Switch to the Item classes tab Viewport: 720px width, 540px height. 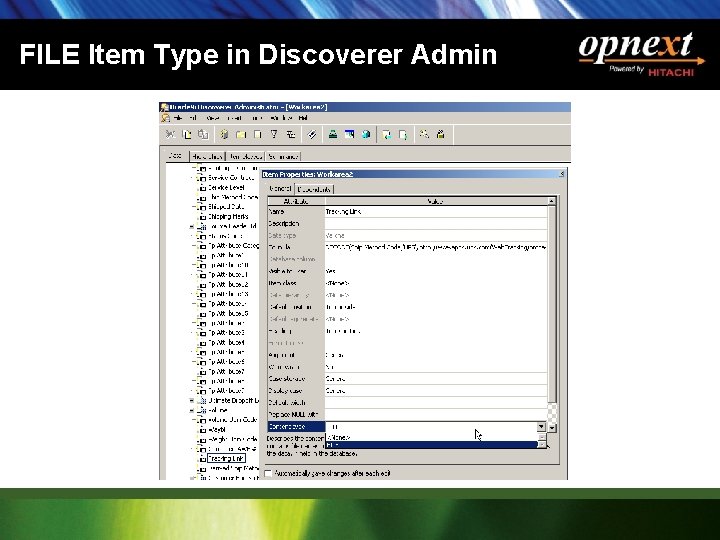tap(246, 156)
